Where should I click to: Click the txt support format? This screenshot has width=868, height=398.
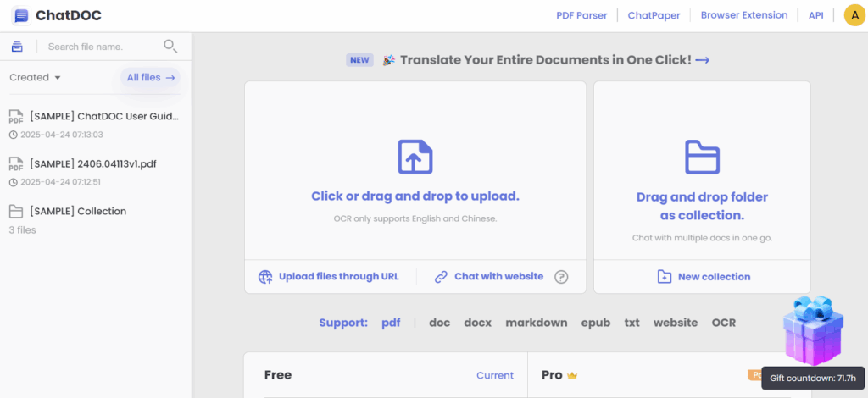coord(632,323)
